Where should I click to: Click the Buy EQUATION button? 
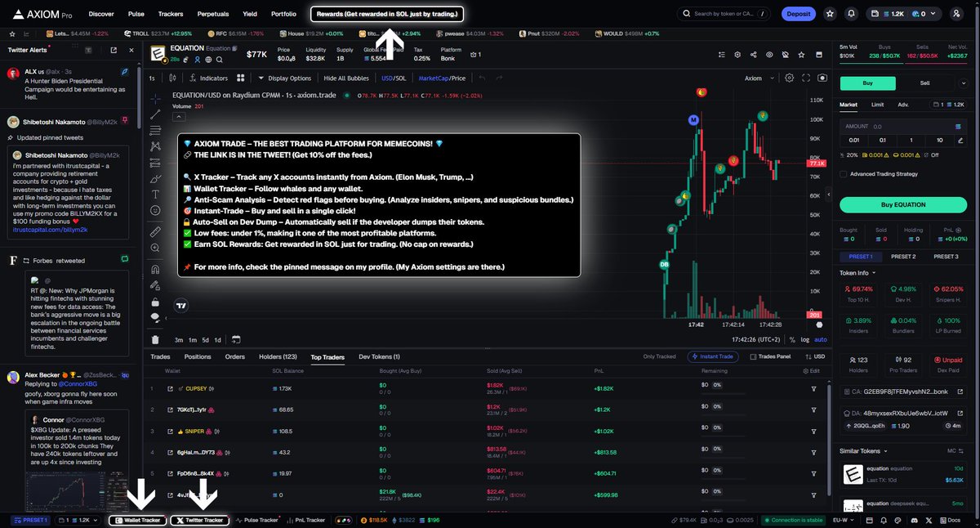(x=903, y=204)
